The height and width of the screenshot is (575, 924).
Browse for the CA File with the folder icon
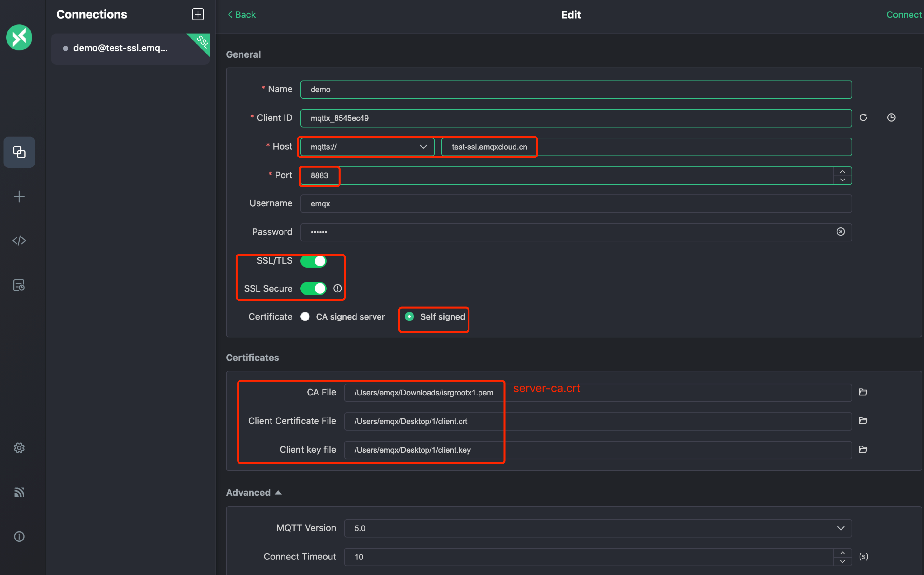point(863,392)
